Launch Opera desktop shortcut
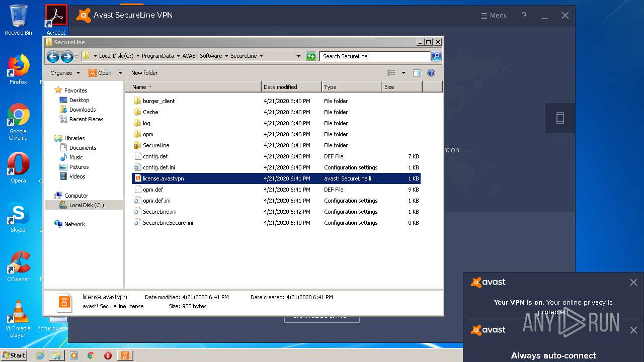 click(x=18, y=168)
